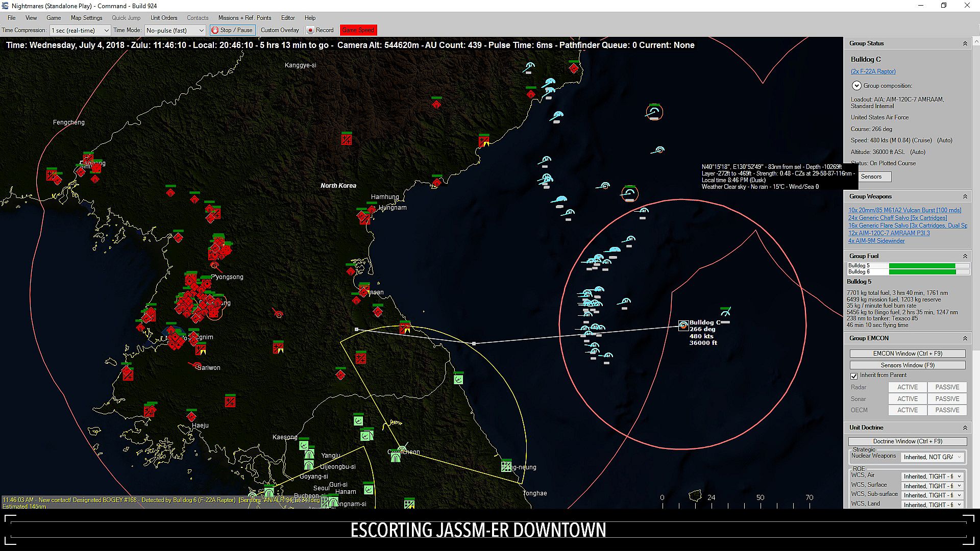Click the Bulldog C aircraft unit icon
The image size is (980, 551).
point(683,325)
